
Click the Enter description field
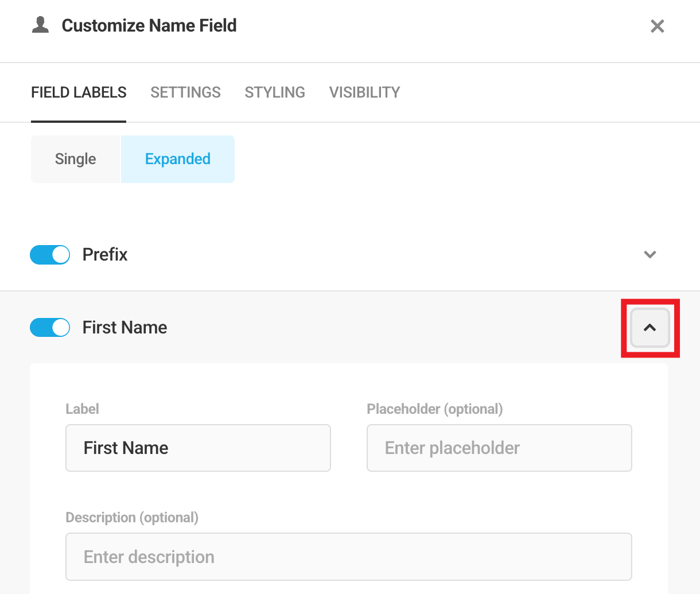click(x=348, y=556)
